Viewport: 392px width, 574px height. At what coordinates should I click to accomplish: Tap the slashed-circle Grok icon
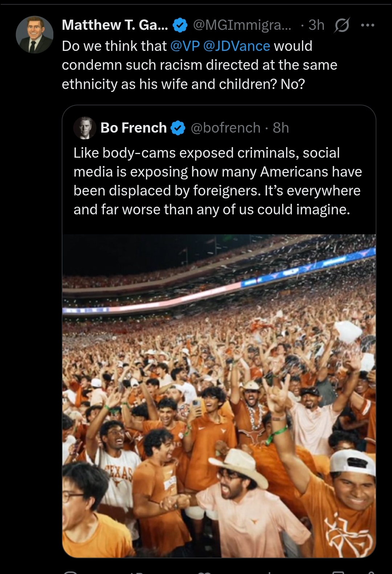pos(342,25)
